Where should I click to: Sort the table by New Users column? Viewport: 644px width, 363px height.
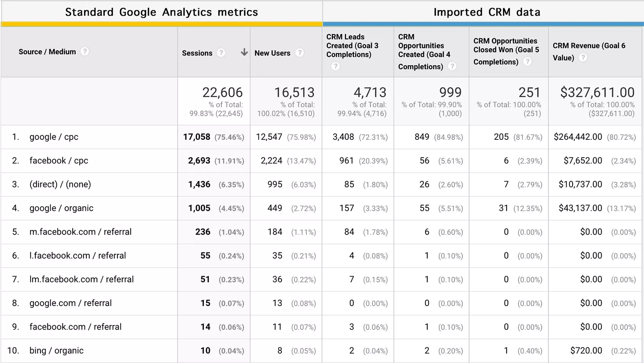273,53
